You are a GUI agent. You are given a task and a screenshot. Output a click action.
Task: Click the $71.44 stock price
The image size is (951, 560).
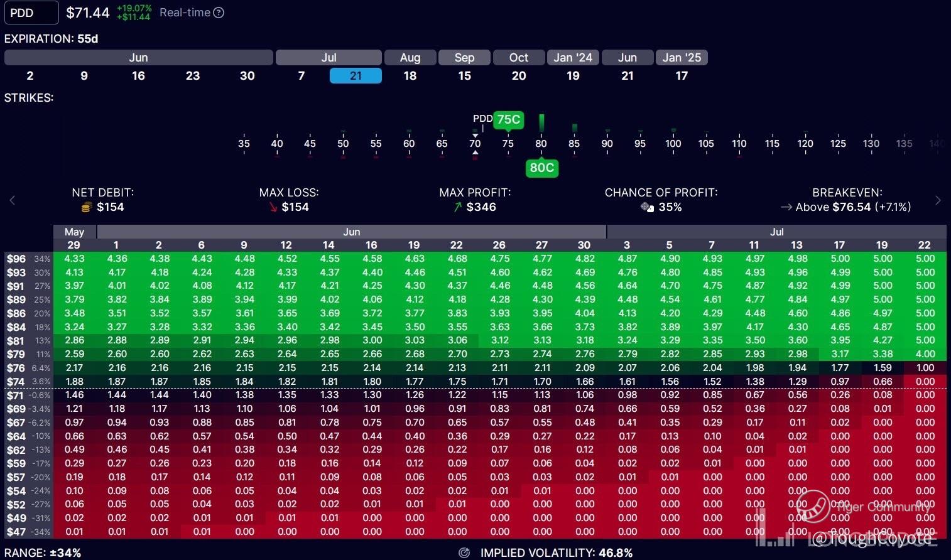88,13
